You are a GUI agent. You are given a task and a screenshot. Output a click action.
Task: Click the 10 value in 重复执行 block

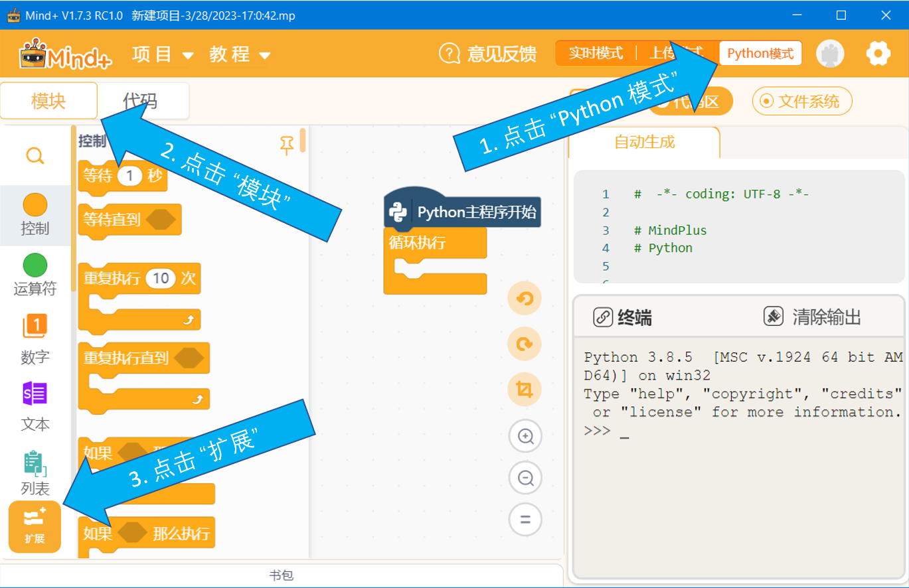click(161, 278)
